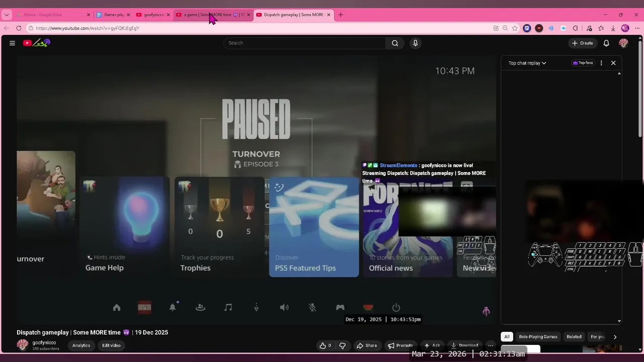Click the Game Help card in video
This screenshot has width=644, height=362.
tap(125, 227)
